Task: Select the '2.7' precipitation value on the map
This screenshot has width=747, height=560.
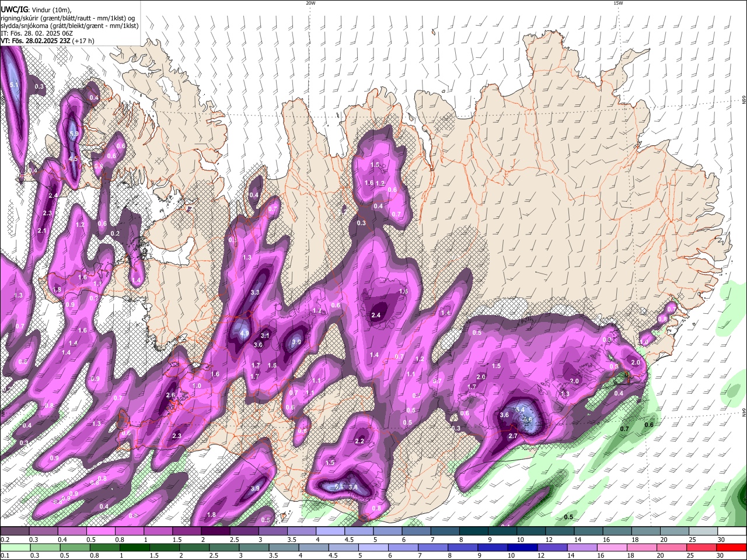Action: click(513, 436)
